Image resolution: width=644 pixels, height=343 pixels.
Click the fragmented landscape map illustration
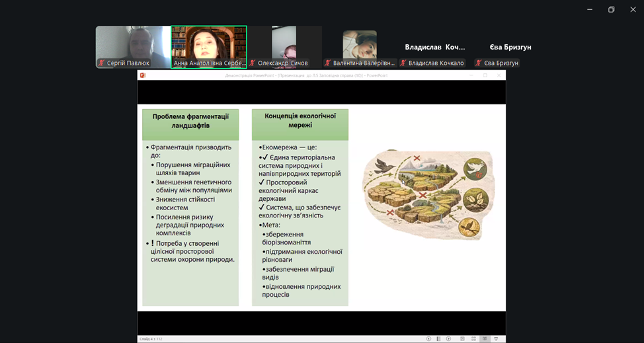click(427, 195)
